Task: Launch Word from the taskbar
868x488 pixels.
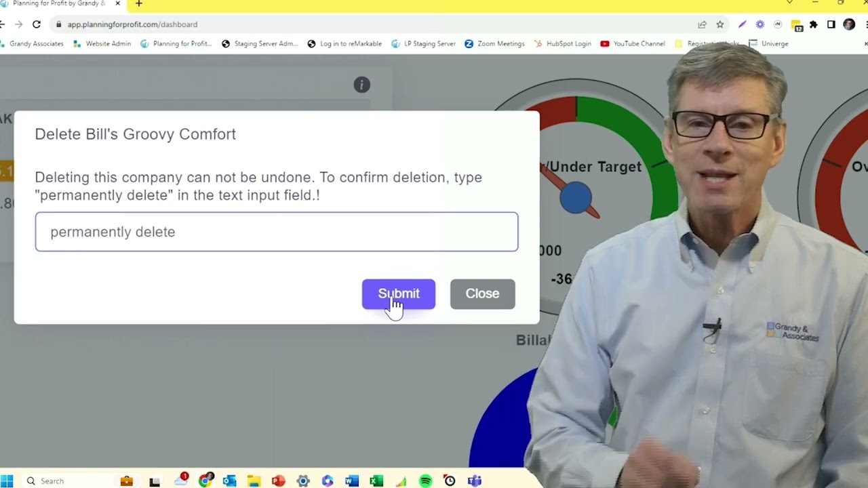Action: coord(351,481)
